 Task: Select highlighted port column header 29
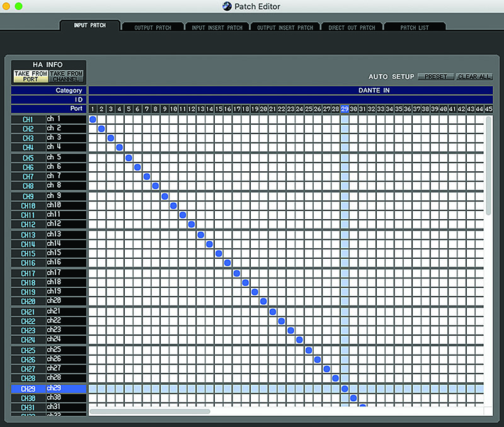click(x=345, y=109)
